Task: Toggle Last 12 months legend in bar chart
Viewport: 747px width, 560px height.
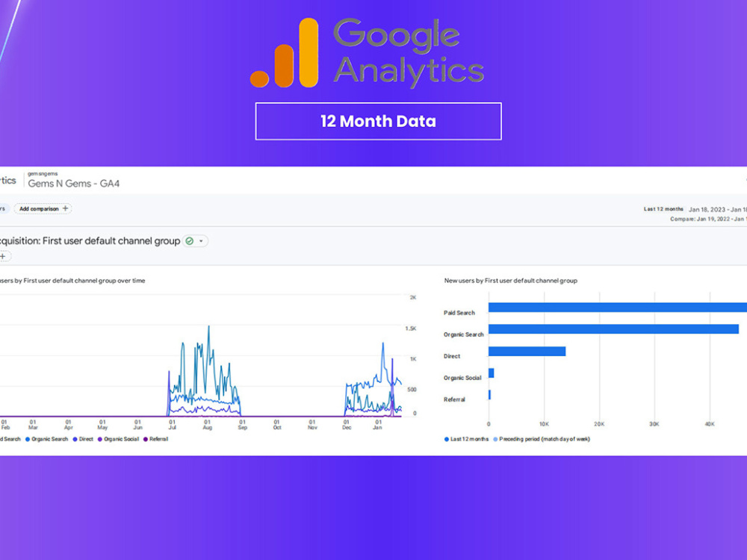Action: pos(466,439)
